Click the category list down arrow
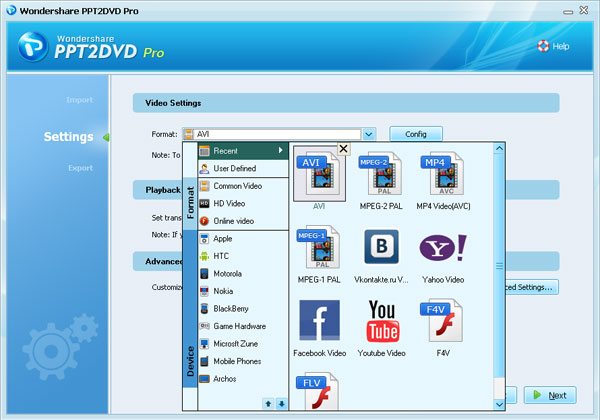Image resolution: width=600 pixels, height=420 pixels. tap(282, 404)
